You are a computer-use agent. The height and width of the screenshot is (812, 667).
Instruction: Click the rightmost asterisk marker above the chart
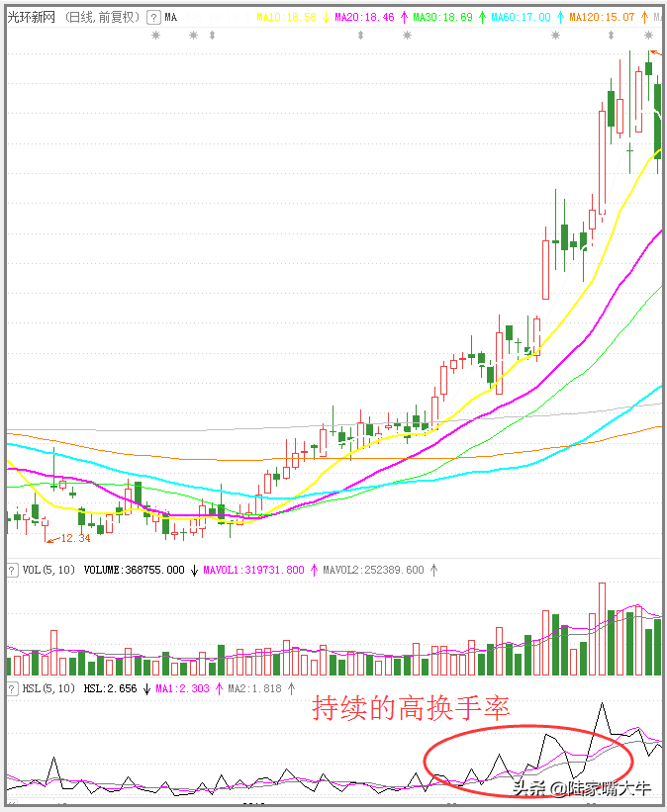(x=649, y=36)
